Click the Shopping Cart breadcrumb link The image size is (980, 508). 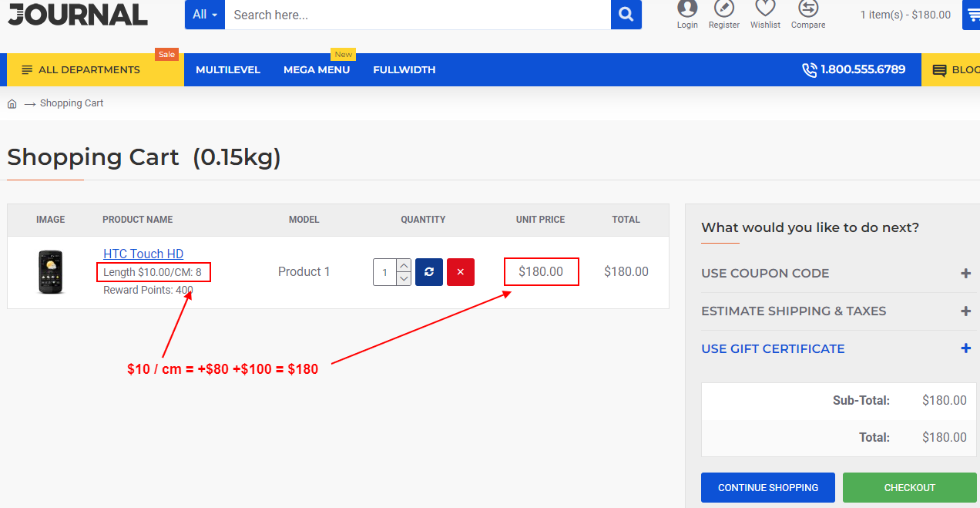tap(72, 103)
